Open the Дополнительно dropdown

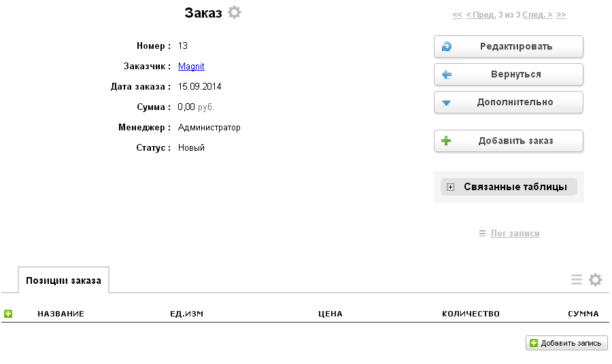coord(509,102)
